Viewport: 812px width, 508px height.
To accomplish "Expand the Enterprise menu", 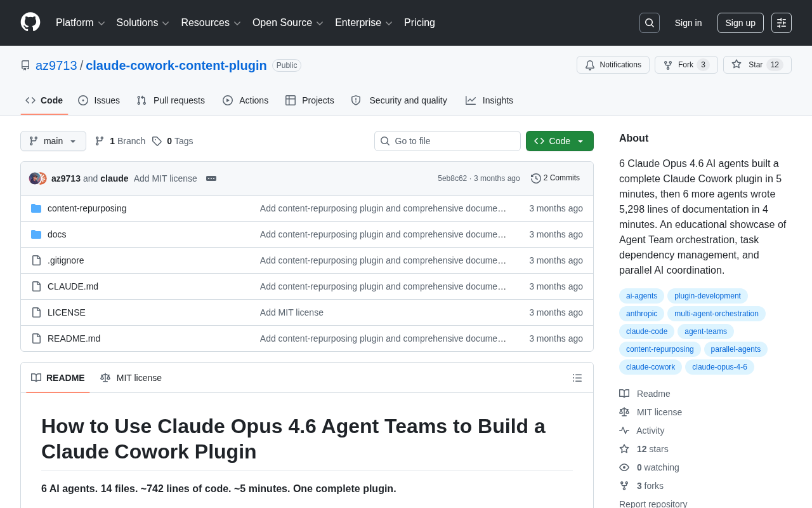I will pos(363,23).
